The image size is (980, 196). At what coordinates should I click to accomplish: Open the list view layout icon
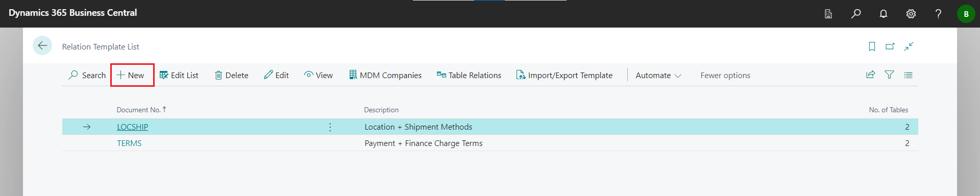(x=908, y=75)
